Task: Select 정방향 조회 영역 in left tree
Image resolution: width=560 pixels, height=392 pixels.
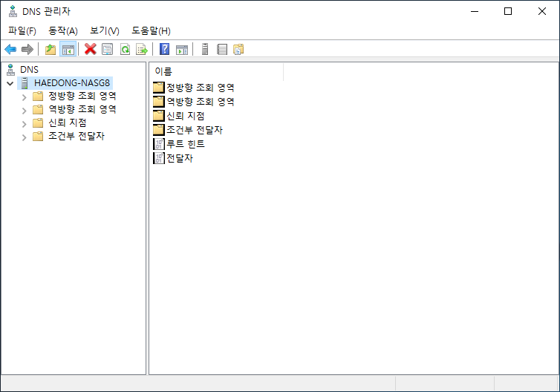Action: [x=82, y=96]
